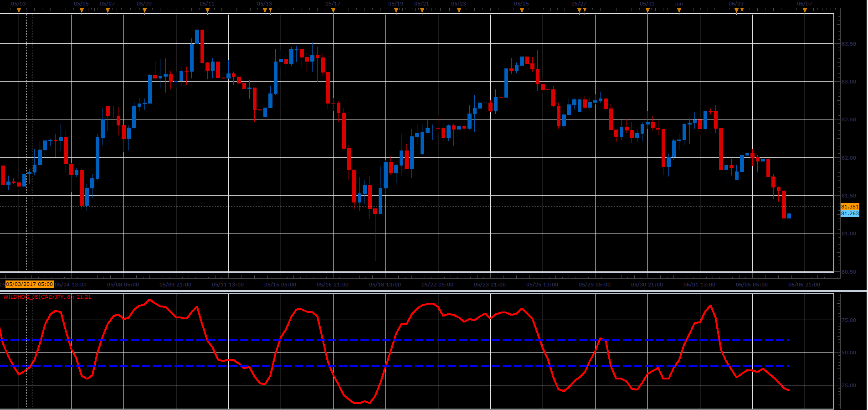Click the 83.50 price axis value
Viewport: 868px width, 410px height.
tap(849, 44)
